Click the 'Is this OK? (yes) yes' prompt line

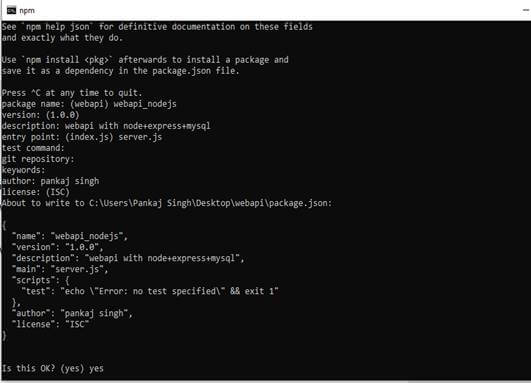pos(52,368)
